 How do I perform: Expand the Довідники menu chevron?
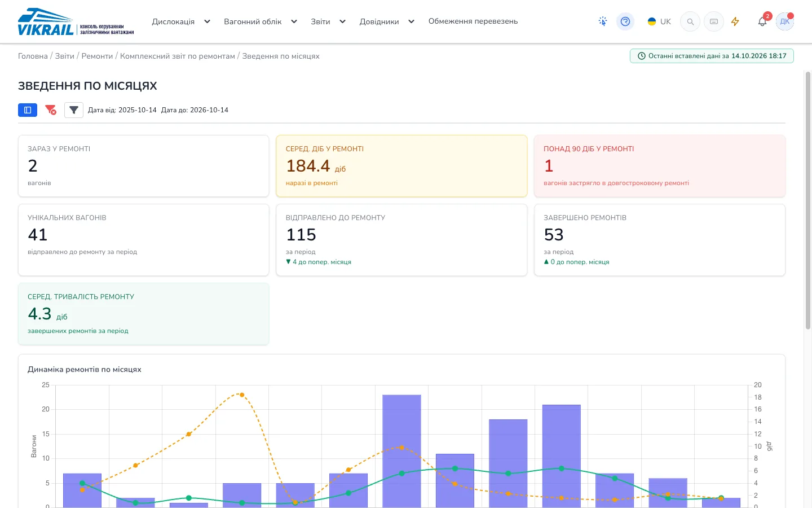coord(411,21)
